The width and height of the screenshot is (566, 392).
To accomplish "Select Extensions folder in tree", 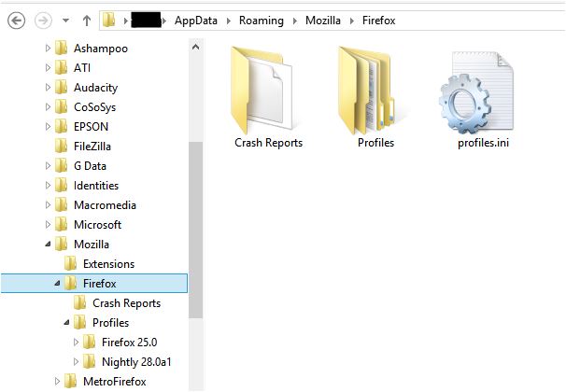I will (x=108, y=264).
